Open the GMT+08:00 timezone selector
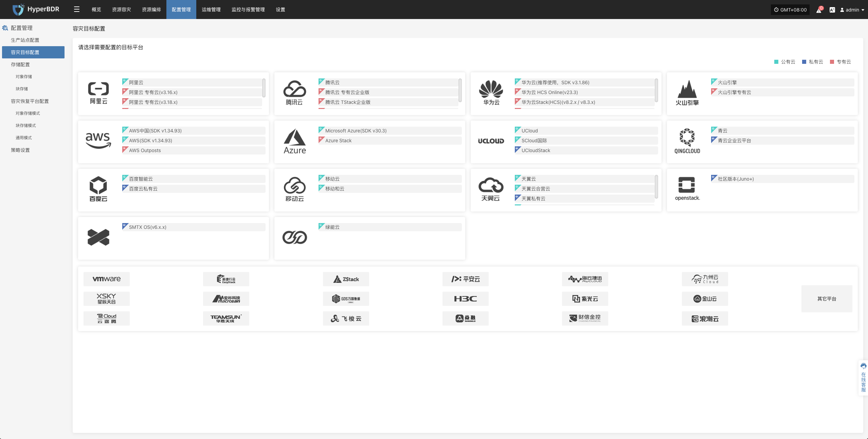The width and height of the screenshot is (868, 439). (x=790, y=10)
